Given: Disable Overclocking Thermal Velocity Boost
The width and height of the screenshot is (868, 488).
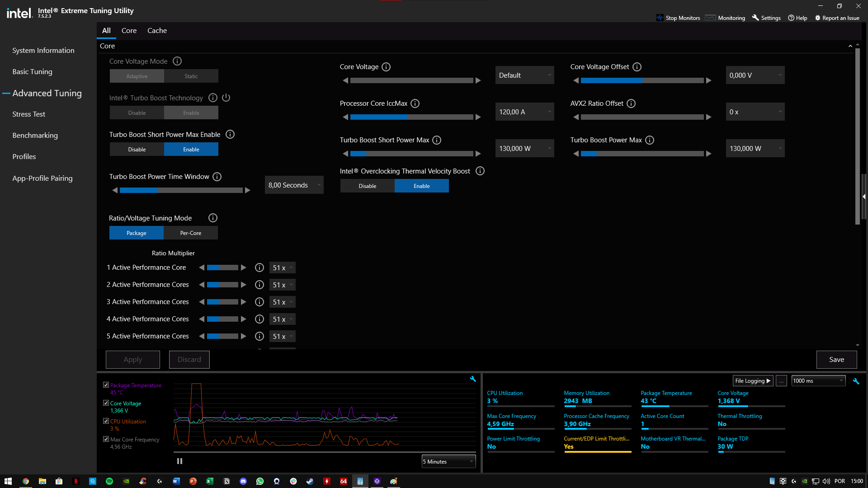Looking at the screenshot, I should pyautogui.click(x=368, y=186).
